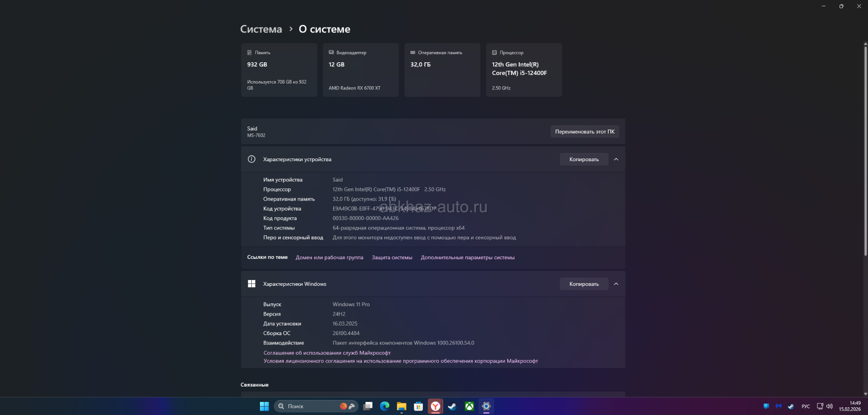Click the Защита системы link
This screenshot has height=415, width=868.
[x=392, y=257]
